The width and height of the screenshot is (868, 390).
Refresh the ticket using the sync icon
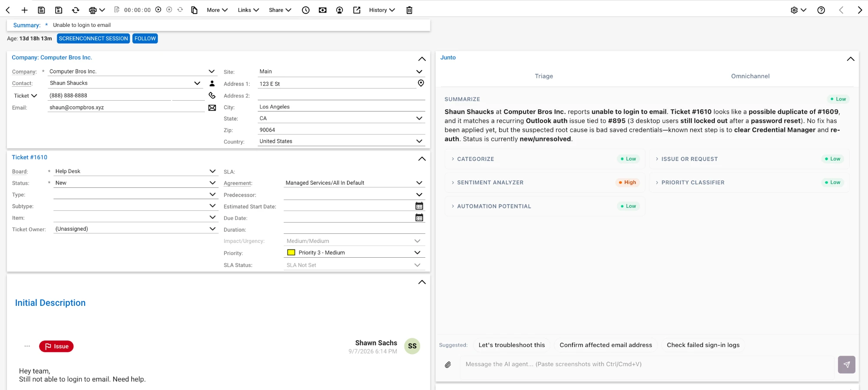click(76, 10)
